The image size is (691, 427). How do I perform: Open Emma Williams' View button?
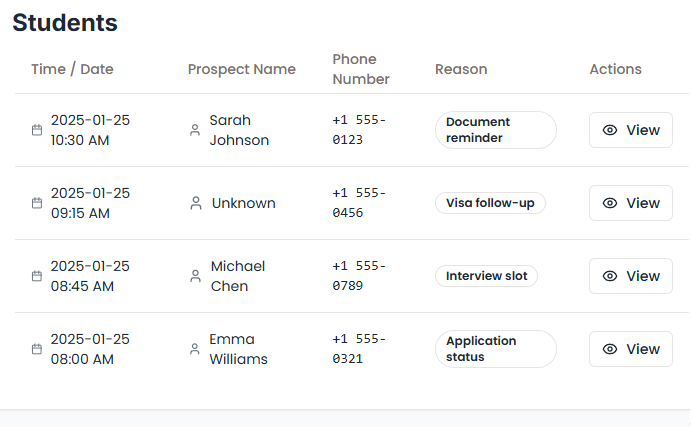631,349
